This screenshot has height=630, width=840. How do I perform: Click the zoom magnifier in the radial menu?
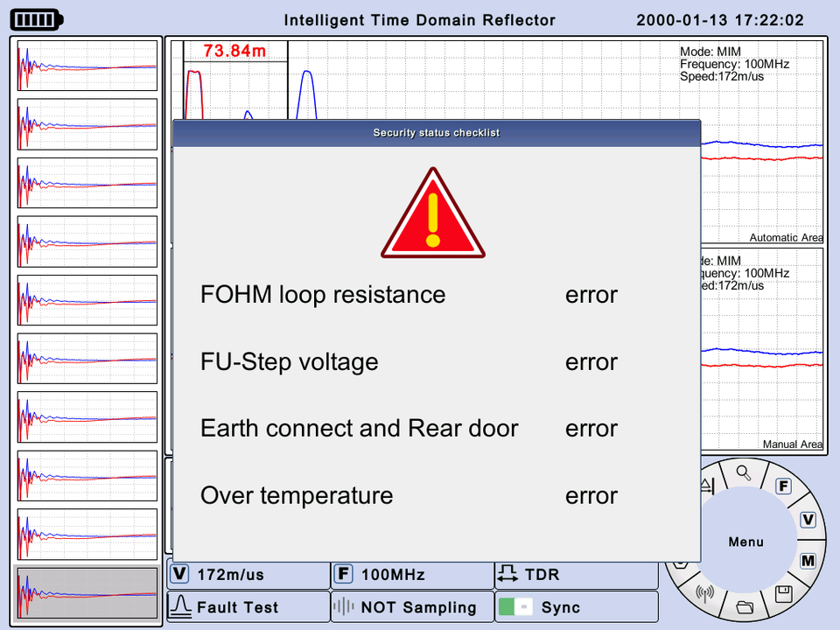click(x=744, y=472)
